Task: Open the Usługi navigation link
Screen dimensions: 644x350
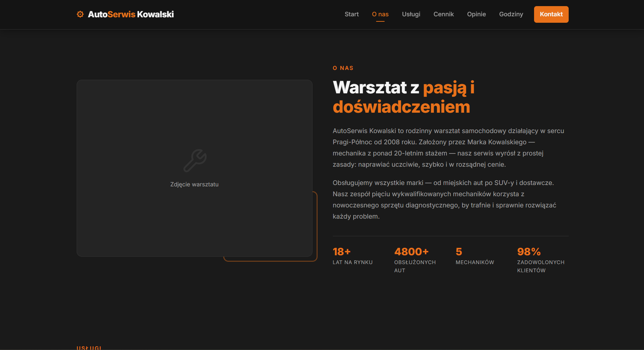Action: pos(411,14)
